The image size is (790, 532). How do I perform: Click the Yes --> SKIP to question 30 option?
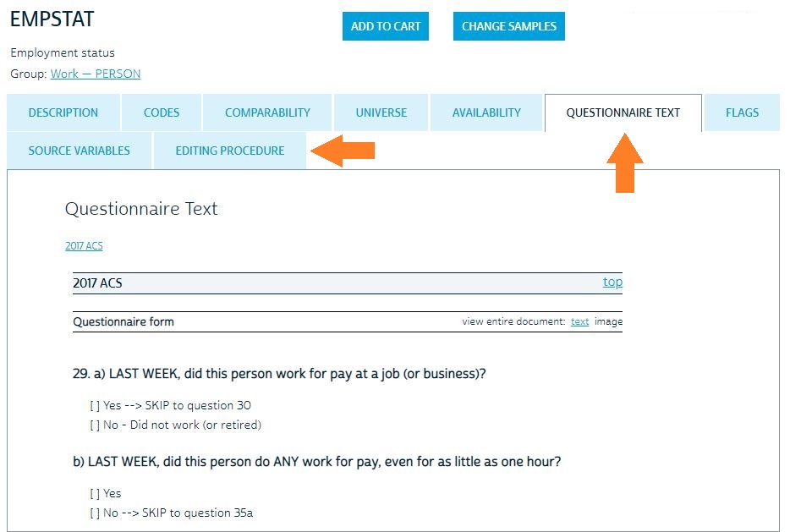(x=170, y=405)
